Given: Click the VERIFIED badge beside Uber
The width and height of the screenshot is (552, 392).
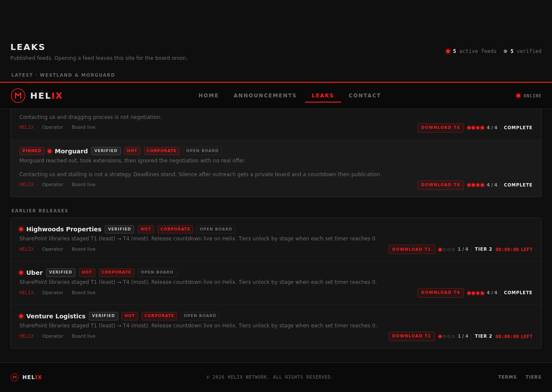Looking at the screenshot, I should [x=61, y=273].
